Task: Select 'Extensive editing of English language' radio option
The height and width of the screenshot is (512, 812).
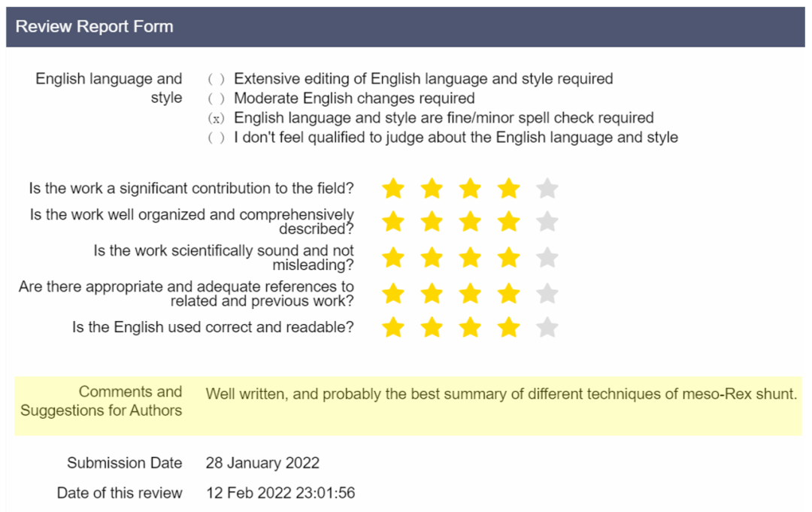Action: tap(216, 79)
